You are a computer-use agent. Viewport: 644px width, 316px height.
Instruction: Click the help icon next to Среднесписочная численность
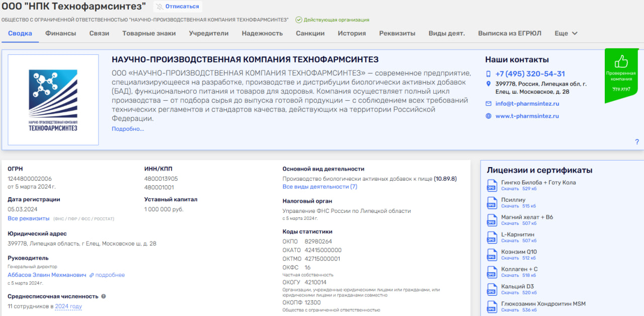click(x=104, y=297)
